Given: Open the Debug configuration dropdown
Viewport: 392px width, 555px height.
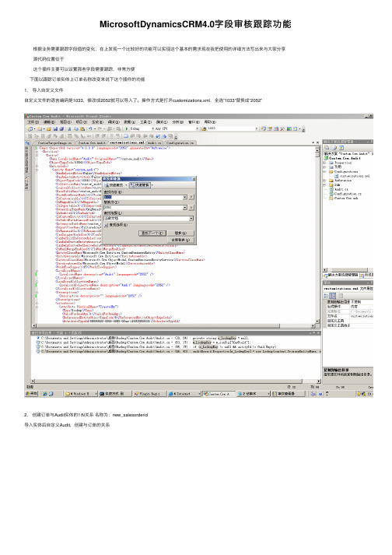Looking at the screenshot, I should tap(153, 129).
